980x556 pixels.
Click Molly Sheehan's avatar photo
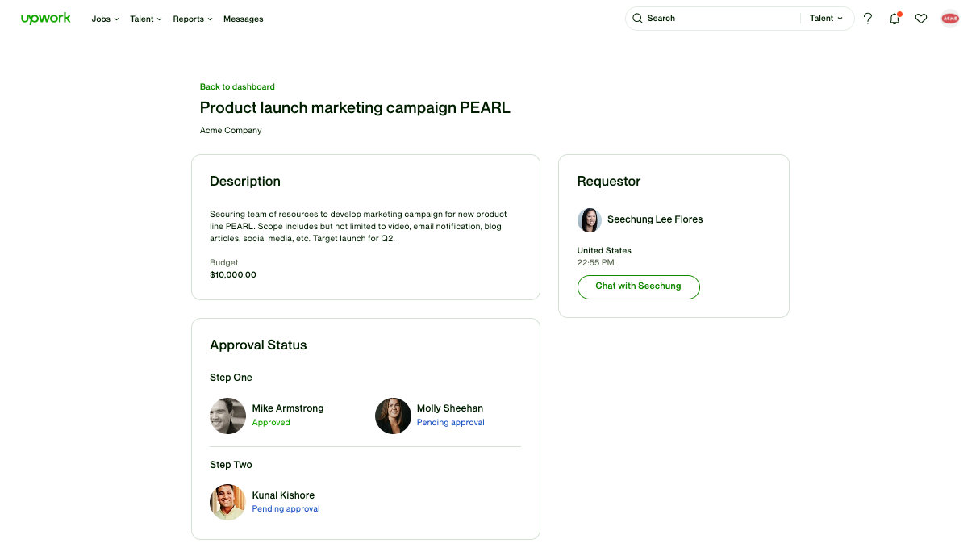coord(393,416)
